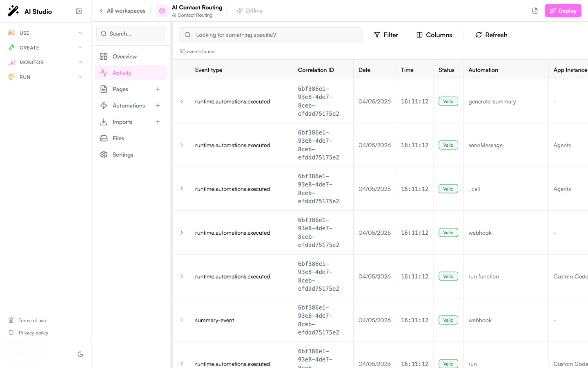
Task: Click the Pages document icon
Action: click(x=104, y=89)
